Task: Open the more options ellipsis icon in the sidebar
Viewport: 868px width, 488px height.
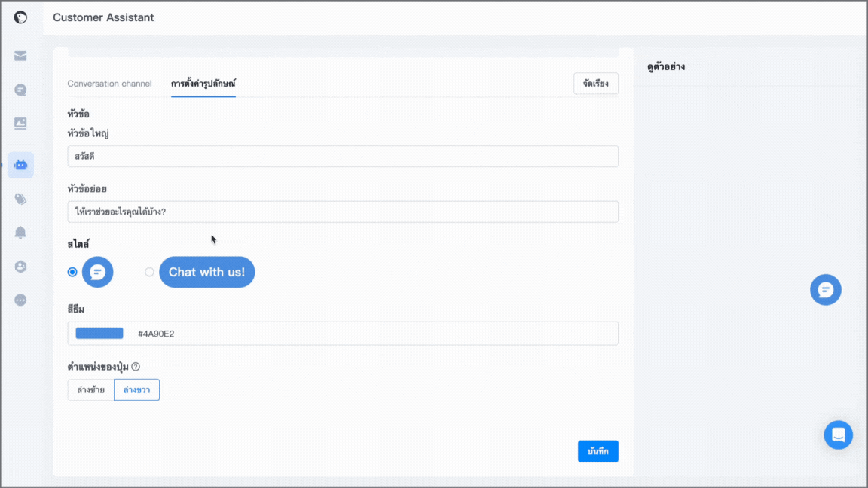Action: pyautogui.click(x=20, y=300)
